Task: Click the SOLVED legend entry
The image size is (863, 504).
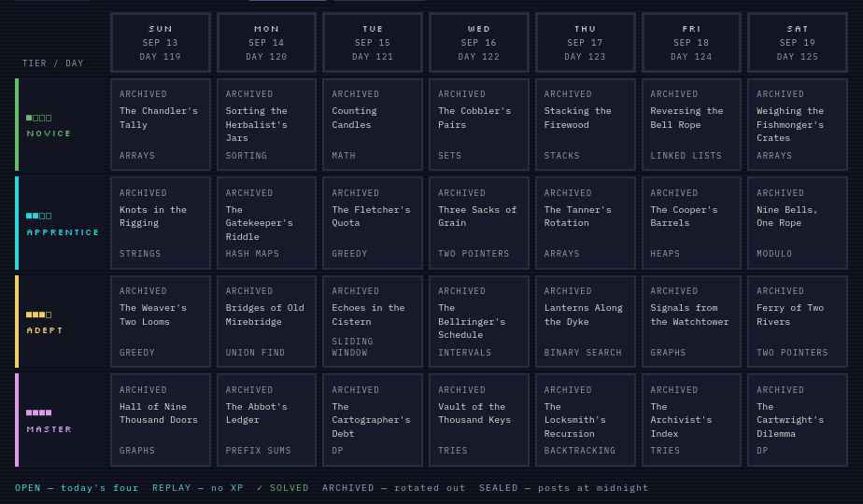Action: point(283,487)
